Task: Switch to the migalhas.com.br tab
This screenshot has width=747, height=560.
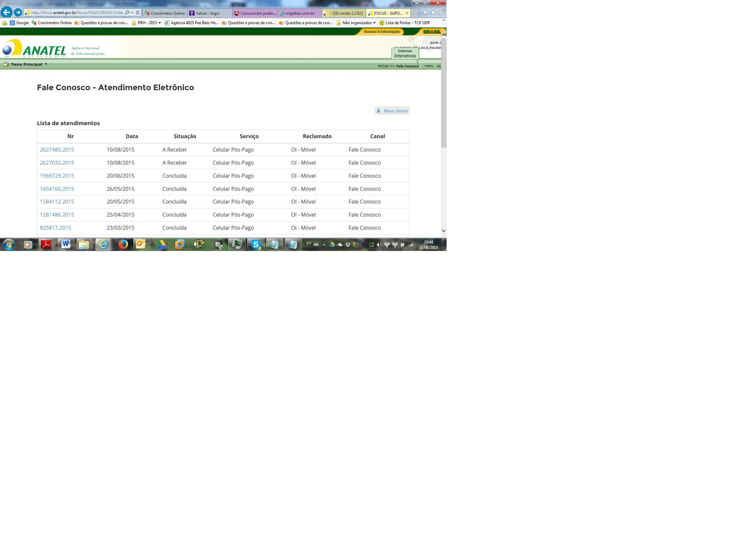Action: pyautogui.click(x=299, y=13)
